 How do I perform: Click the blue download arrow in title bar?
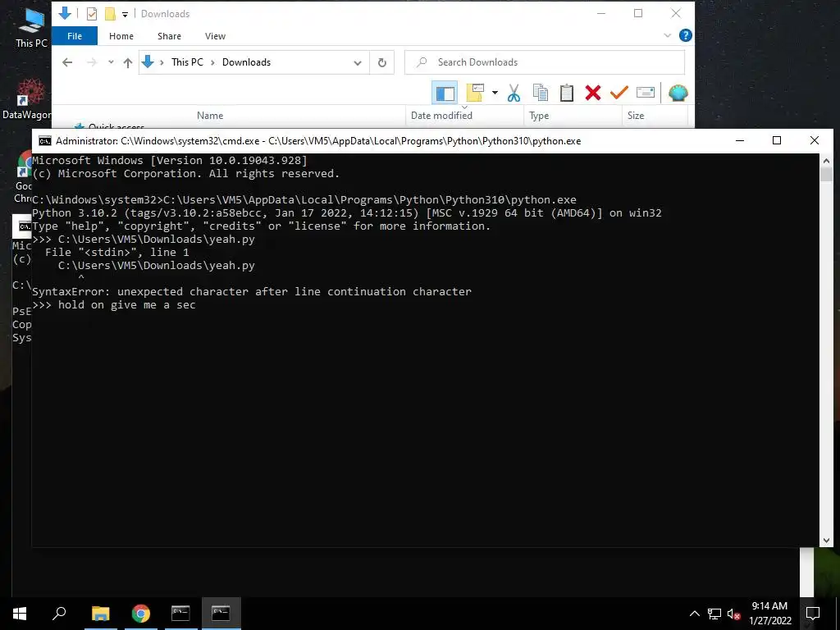point(65,13)
